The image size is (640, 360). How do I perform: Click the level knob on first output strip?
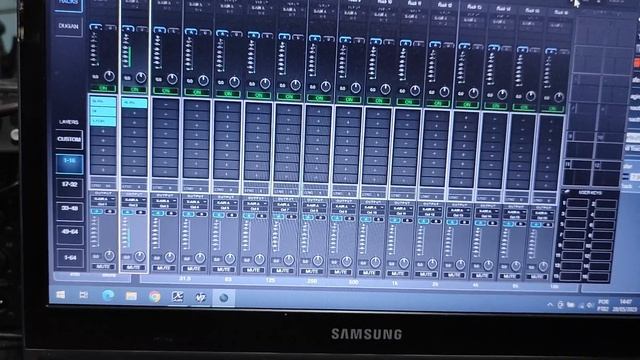tap(109, 256)
